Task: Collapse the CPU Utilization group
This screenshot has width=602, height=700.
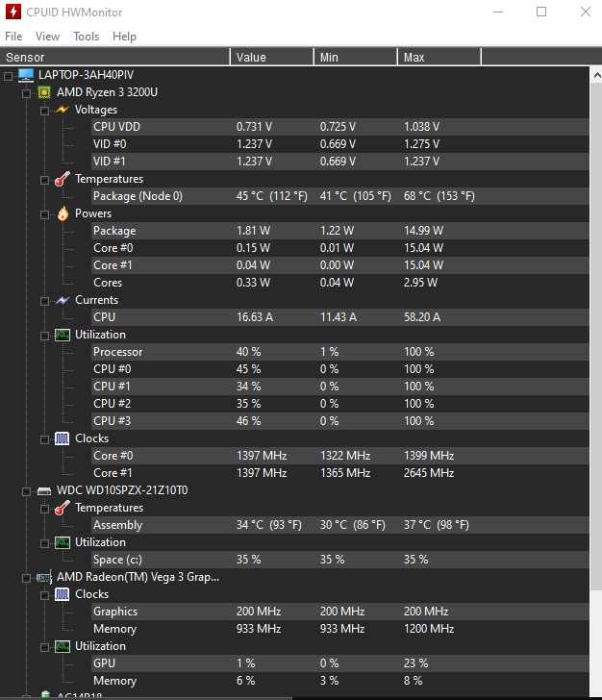Action: pyautogui.click(x=44, y=337)
